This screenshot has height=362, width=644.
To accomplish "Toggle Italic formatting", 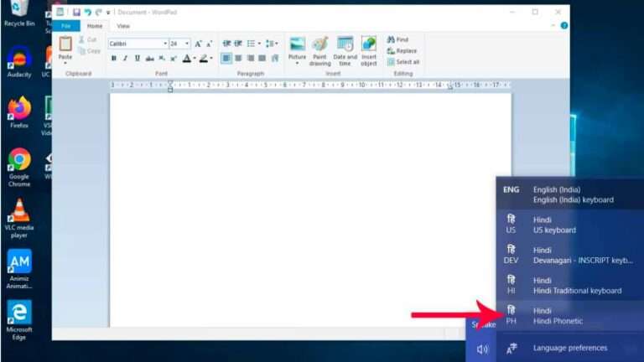I will (126, 59).
